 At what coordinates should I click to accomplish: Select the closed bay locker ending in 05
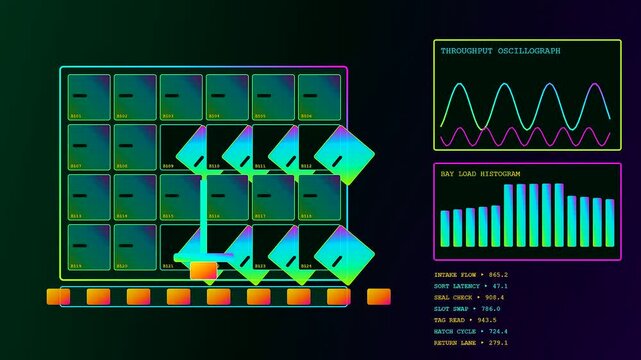point(273,97)
